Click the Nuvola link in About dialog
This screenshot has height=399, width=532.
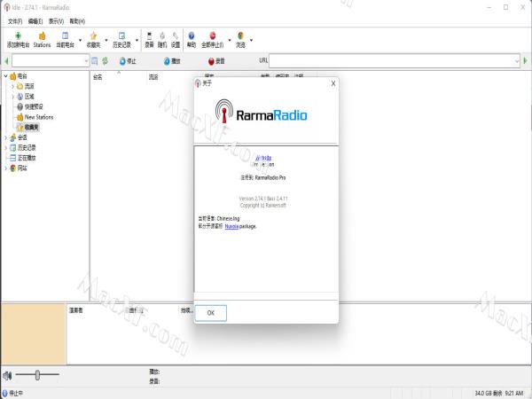point(231,226)
